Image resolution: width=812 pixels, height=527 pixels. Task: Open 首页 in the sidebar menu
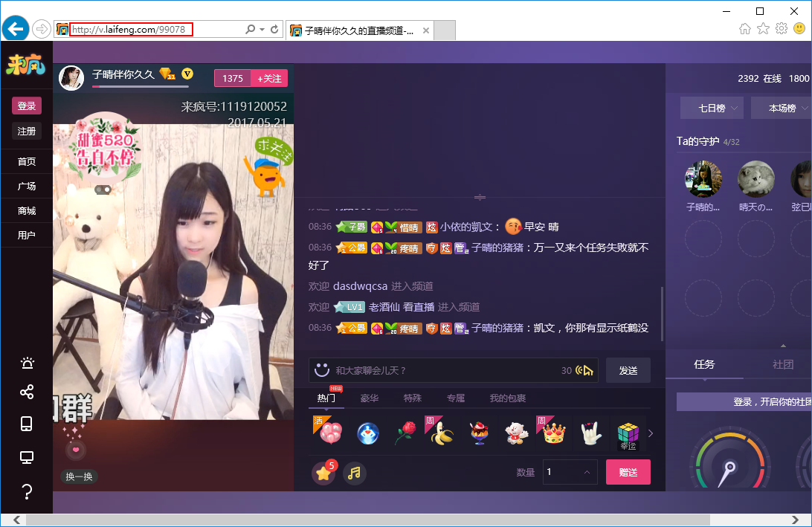pos(27,161)
